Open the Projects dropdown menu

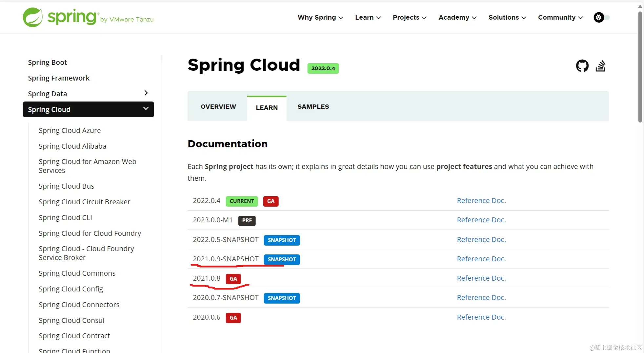pyautogui.click(x=410, y=17)
